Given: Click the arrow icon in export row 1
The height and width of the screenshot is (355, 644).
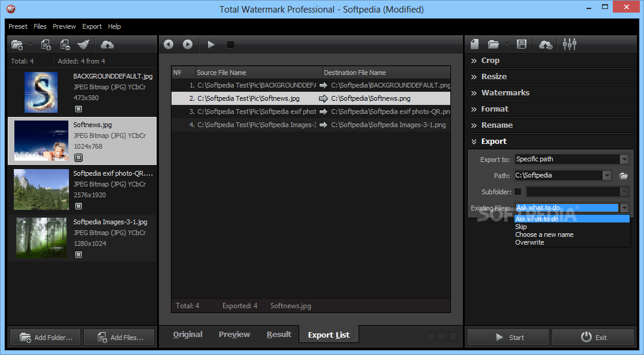Looking at the screenshot, I should point(324,86).
